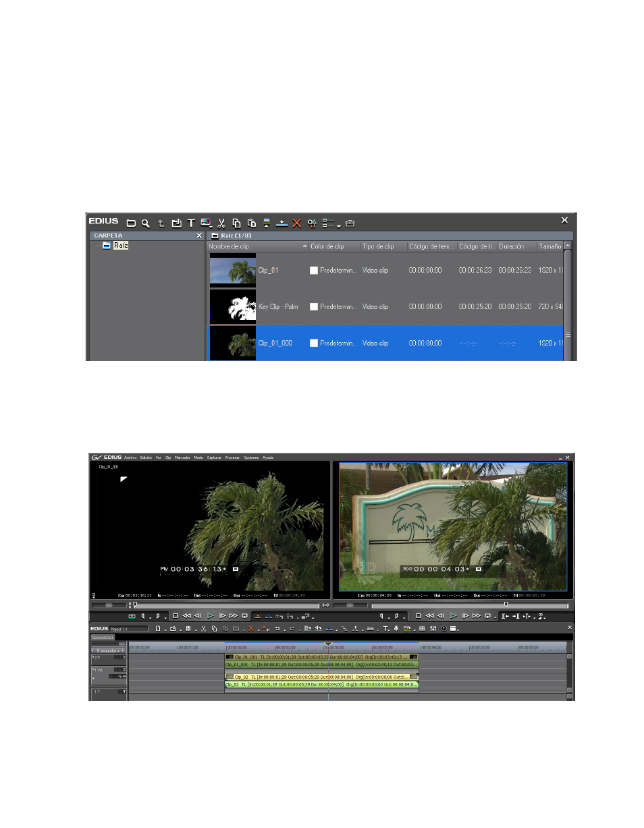Select Clip_01_001 clip on 2 V track

tap(321, 657)
